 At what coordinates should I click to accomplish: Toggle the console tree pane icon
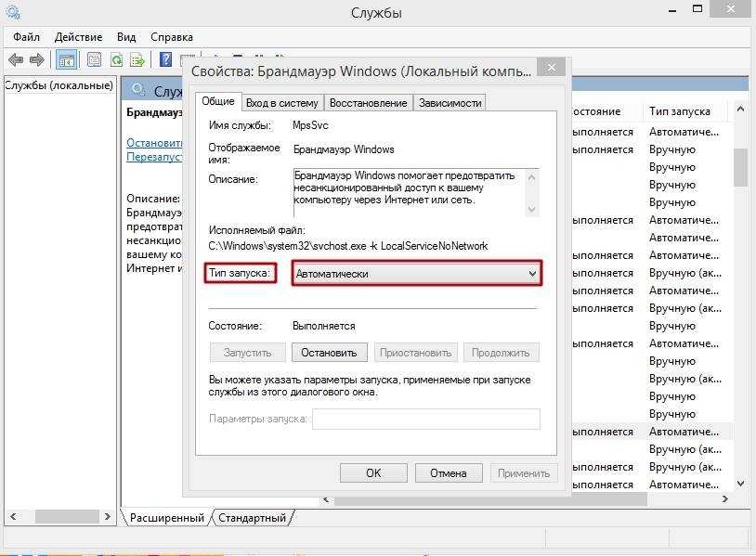point(66,60)
